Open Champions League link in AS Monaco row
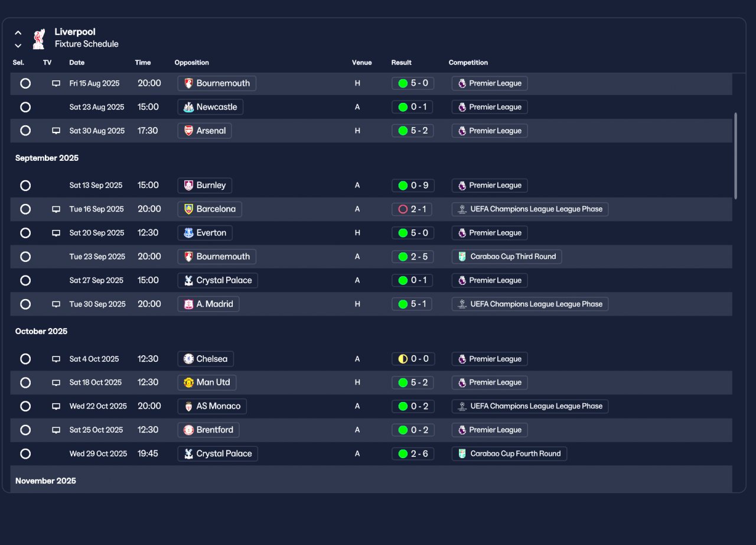This screenshot has height=545, width=756. click(x=530, y=406)
